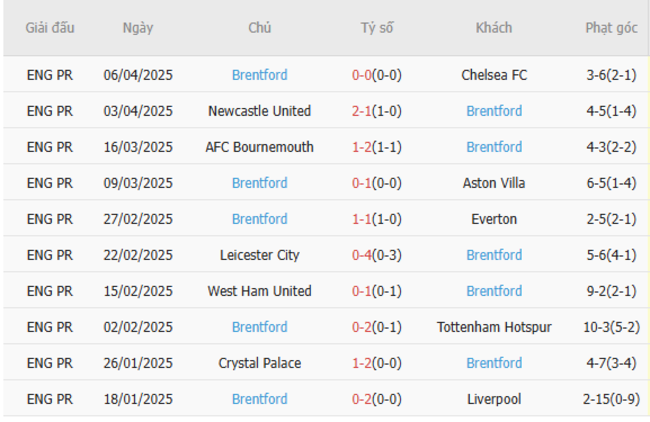
Task: Click Brentford link in 06/04/2025 row
Action: 259,75
